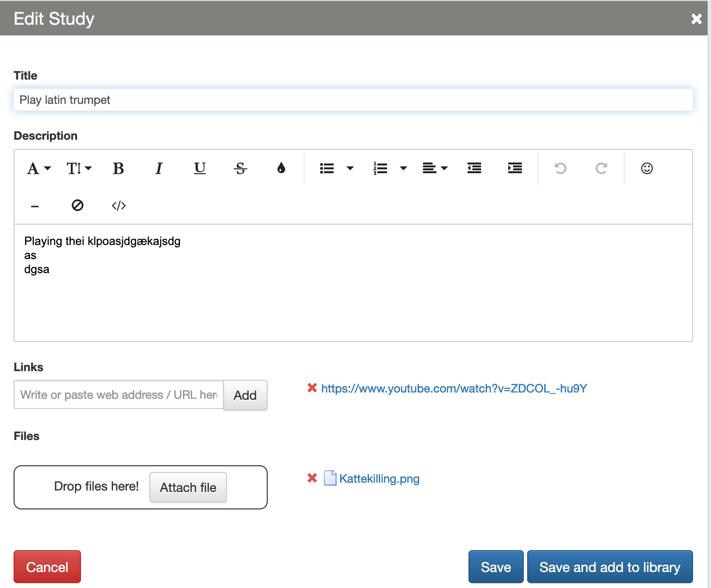Increase paragraph indent icon
The width and height of the screenshot is (711, 588).
(515, 168)
